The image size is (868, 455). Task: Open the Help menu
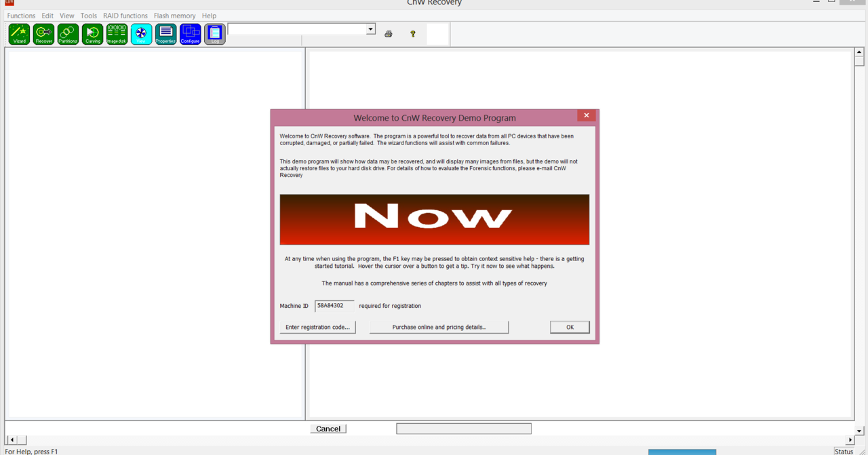209,16
